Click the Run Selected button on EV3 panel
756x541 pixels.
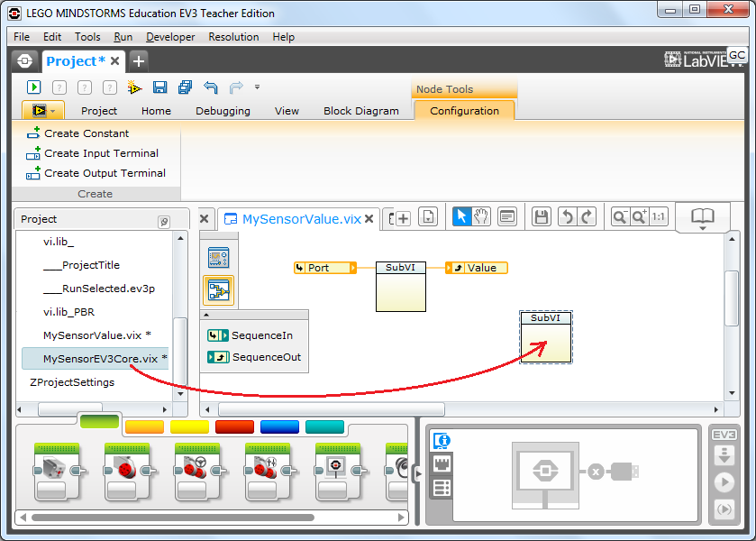click(x=724, y=509)
